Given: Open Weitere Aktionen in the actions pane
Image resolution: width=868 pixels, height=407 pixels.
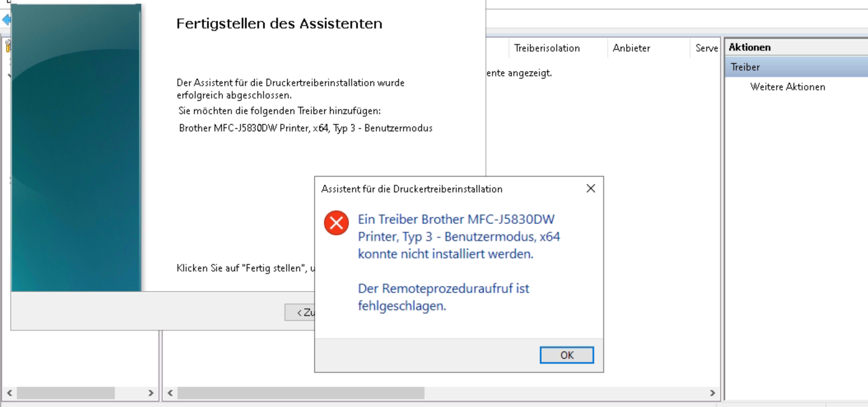Looking at the screenshot, I should coord(787,87).
